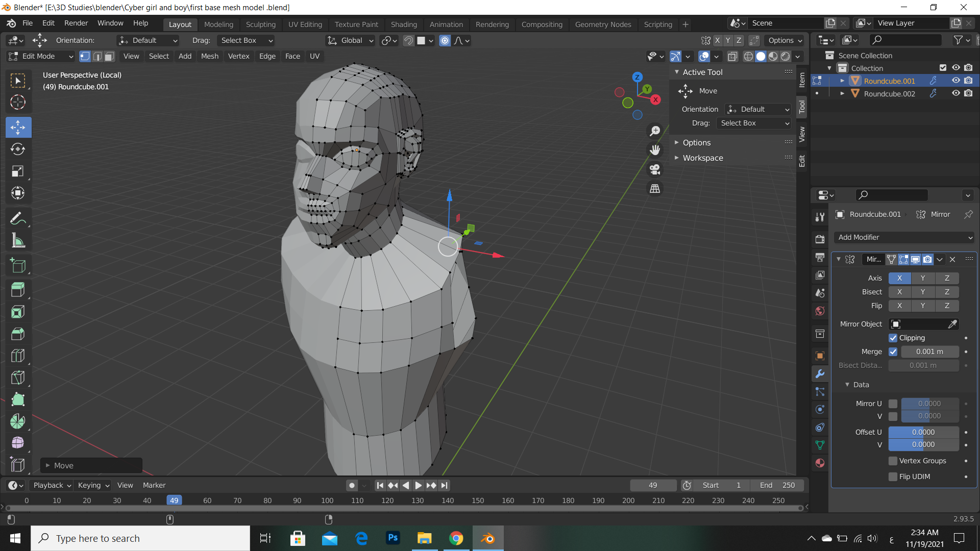Disable the Clipping checkbox
The image size is (980, 551).
click(893, 338)
